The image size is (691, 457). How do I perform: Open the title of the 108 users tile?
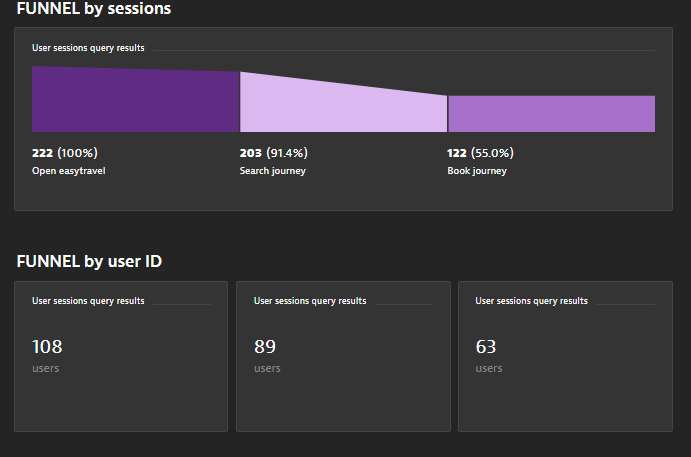[x=88, y=300]
